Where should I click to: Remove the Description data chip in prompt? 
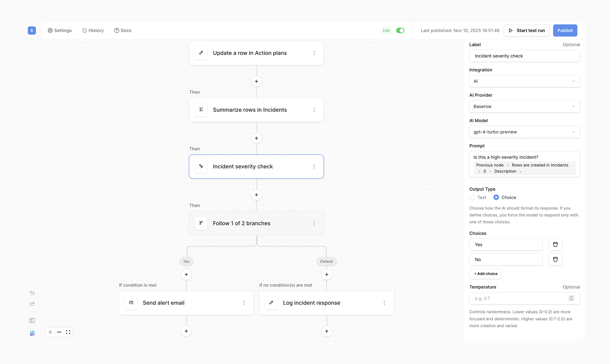[520, 171]
